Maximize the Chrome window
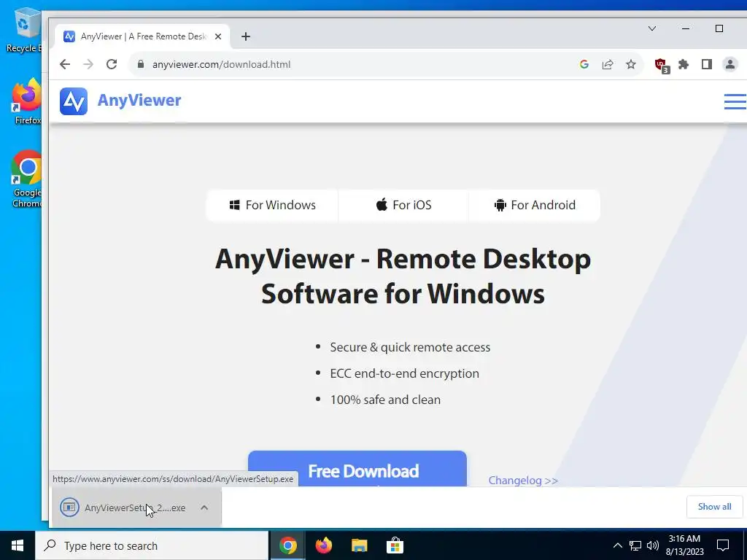Image resolution: width=747 pixels, height=560 pixels. (719, 28)
